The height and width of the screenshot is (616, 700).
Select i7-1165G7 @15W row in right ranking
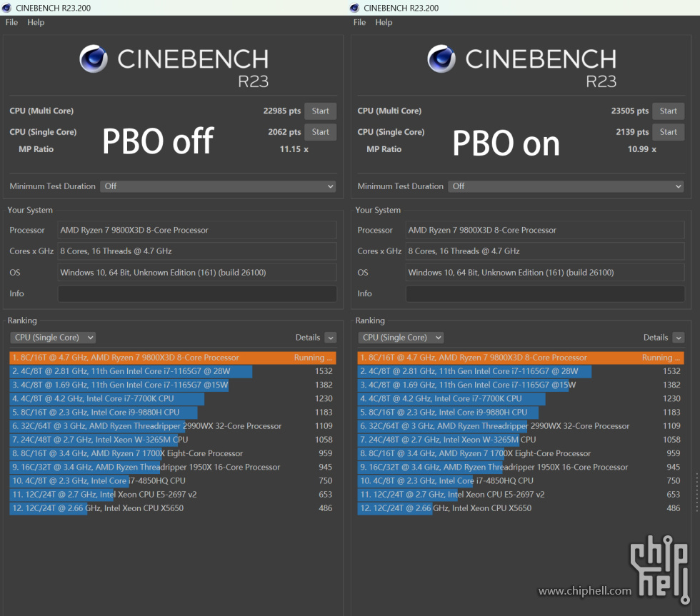[x=521, y=385]
